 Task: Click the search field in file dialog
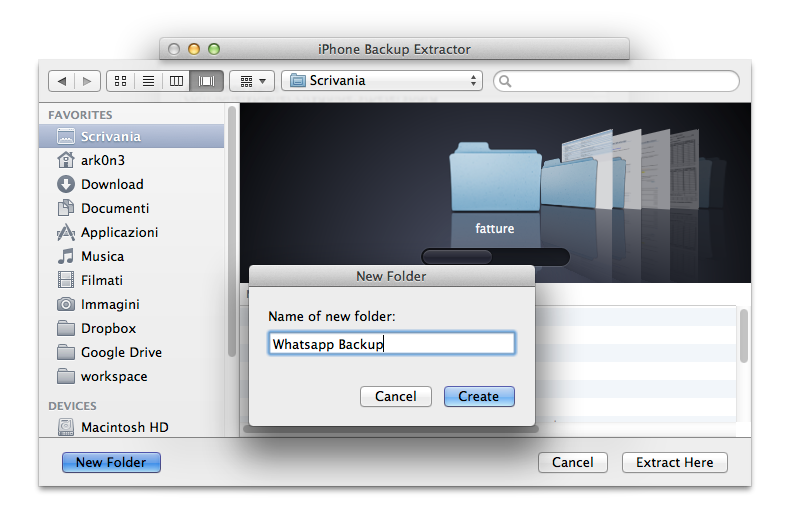pyautogui.click(x=616, y=81)
